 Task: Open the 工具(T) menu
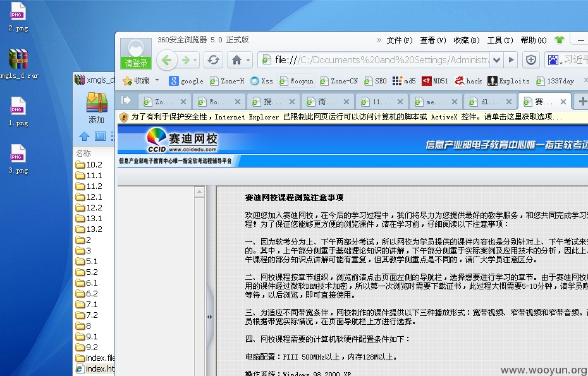[500, 40]
